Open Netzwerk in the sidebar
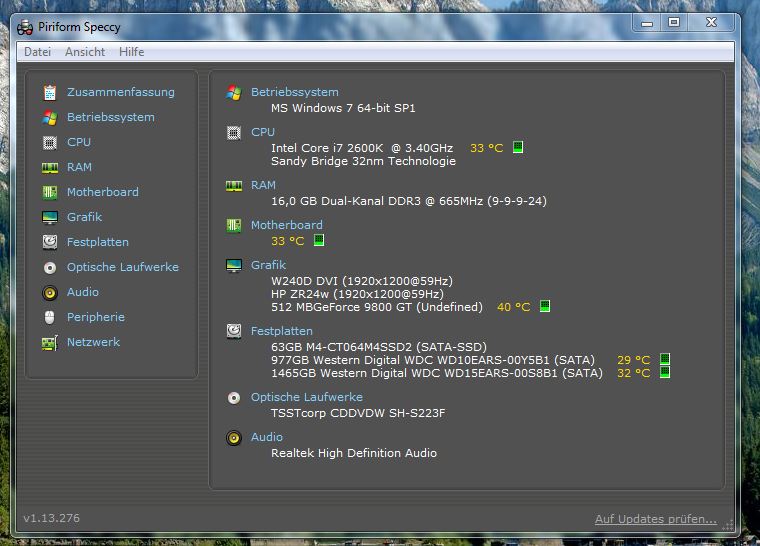Viewport: 760px width, 546px height. tap(94, 342)
